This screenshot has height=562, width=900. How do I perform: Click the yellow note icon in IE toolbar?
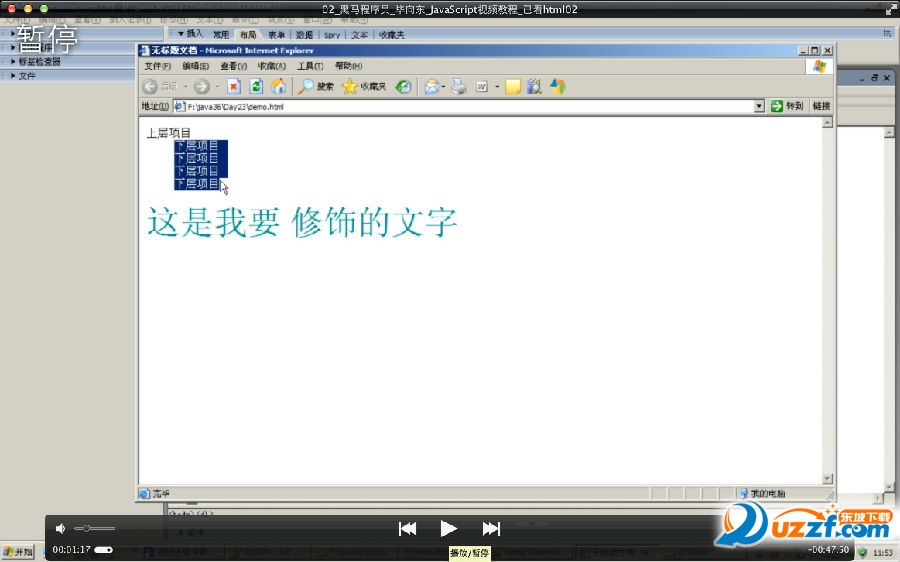513,87
